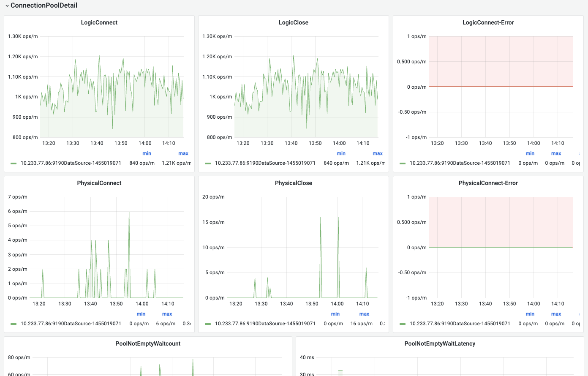Image resolution: width=588 pixels, height=376 pixels.
Task: Click the green series color swatch in LogicConnect legend
Action: 14,163
